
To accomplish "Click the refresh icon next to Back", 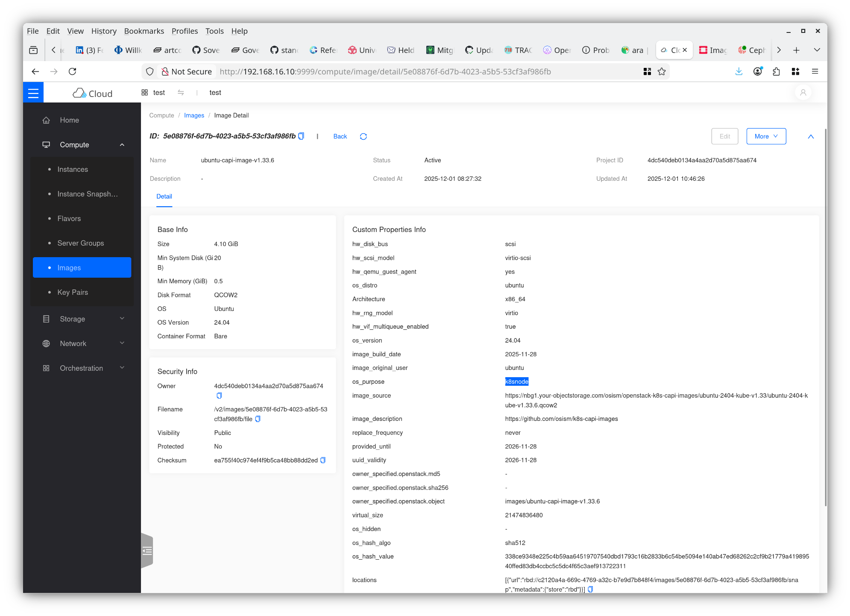I will click(363, 136).
